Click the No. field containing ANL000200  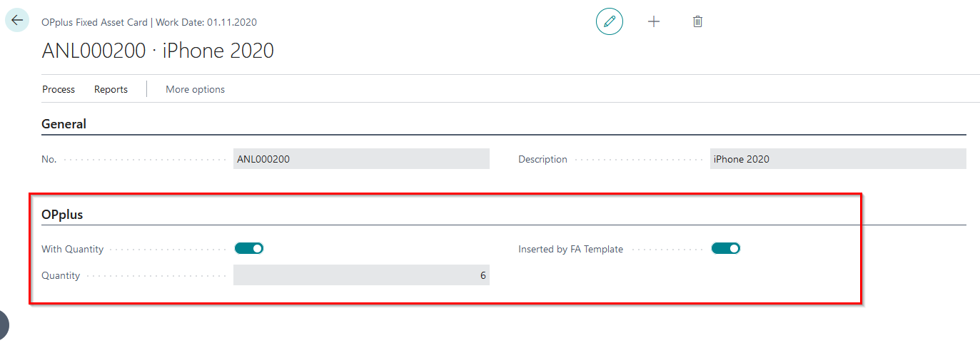[361, 159]
